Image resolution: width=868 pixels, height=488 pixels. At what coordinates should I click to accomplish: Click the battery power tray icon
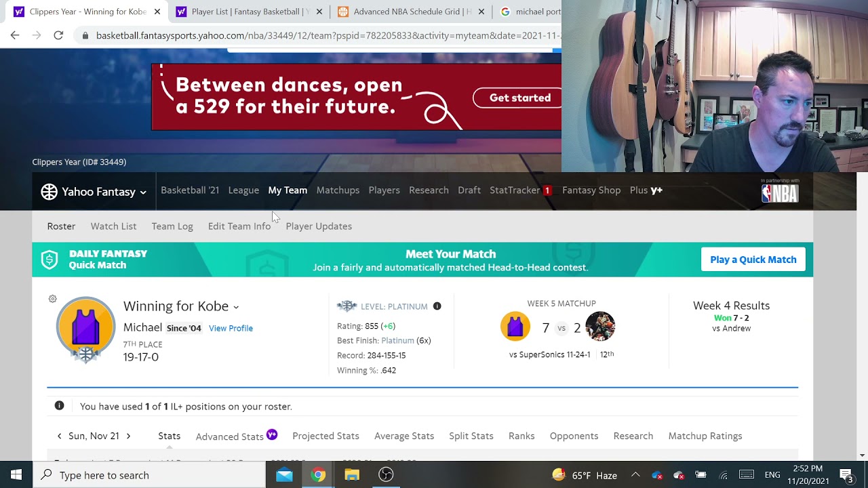pos(701,474)
